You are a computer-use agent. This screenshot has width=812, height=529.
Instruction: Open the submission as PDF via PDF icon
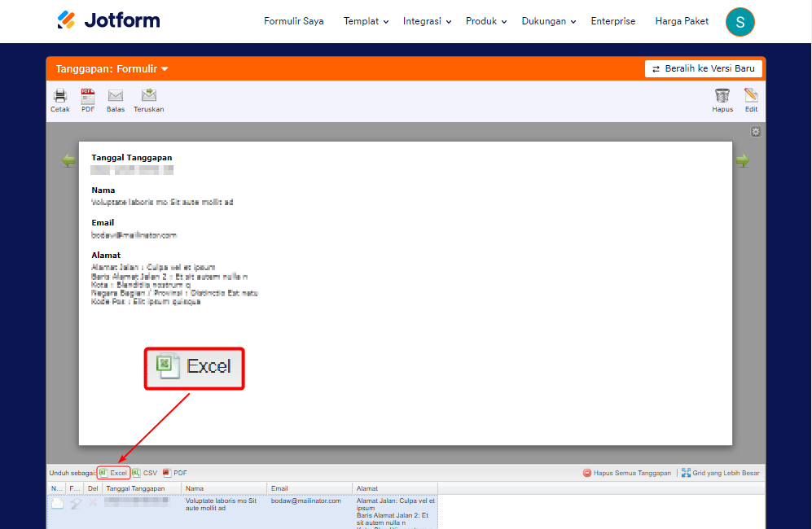pyautogui.click(x=87, y=99)
